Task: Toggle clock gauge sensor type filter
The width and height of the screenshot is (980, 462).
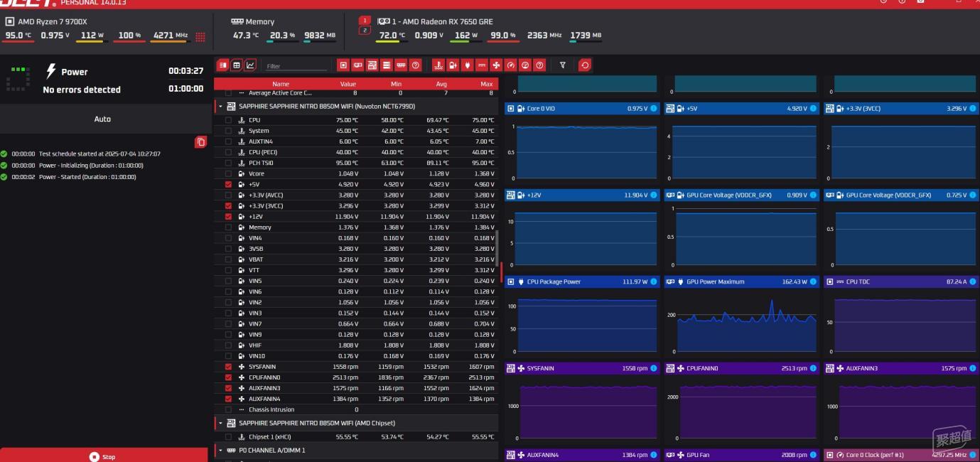Action: [x=510, y=65]
